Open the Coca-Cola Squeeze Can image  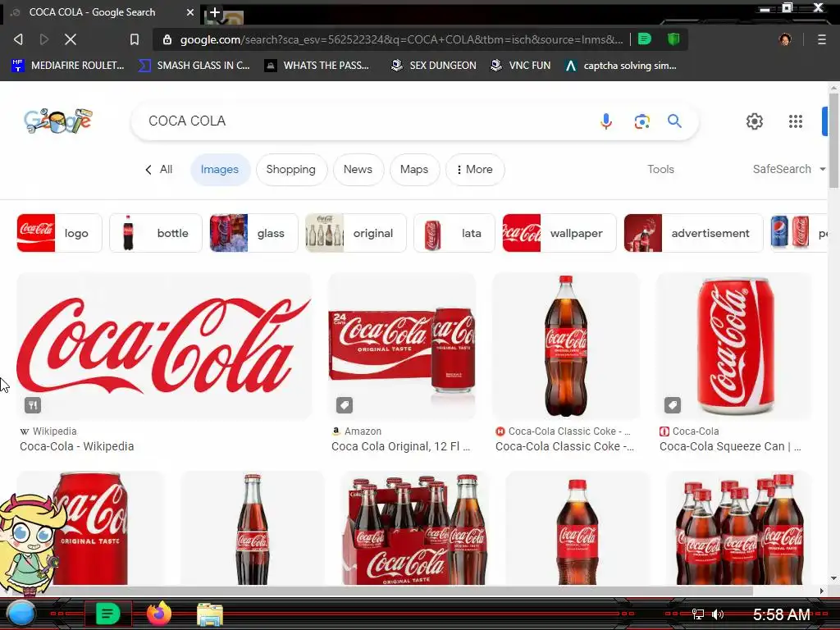pyautogui.click(x=734, y=346)
